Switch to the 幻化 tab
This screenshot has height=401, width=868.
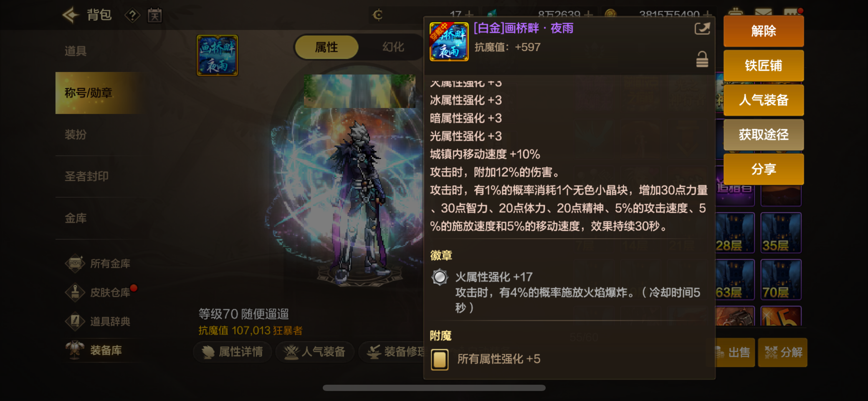393,47
